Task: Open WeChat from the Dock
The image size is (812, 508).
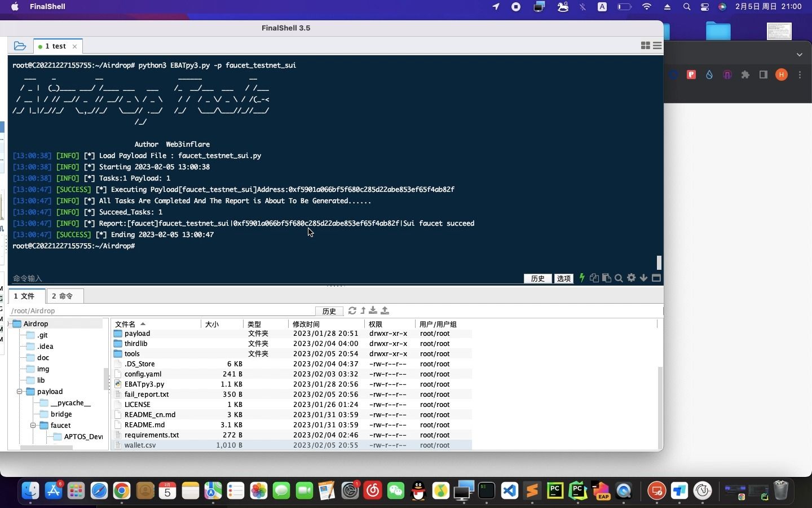Action: coord(396,491)
